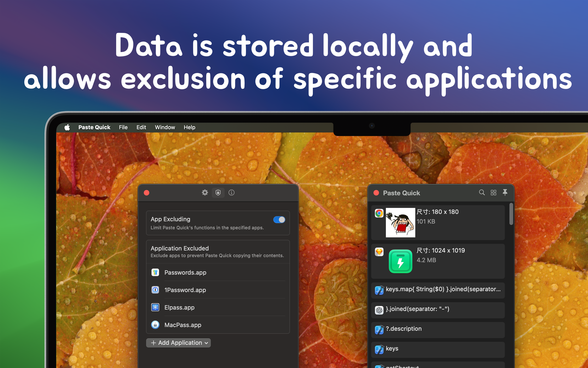Screen dimensions: 588x368
Task: Open the Window menu
Action: click(165, 127)
